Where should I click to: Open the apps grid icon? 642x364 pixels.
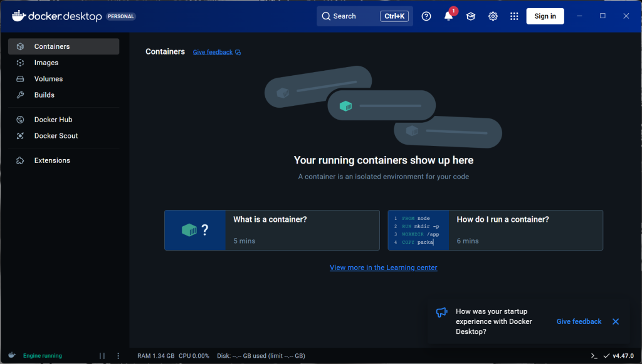tap(514, 16)
